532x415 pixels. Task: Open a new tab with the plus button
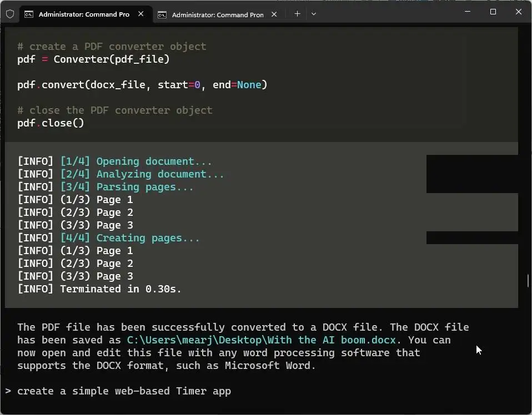coord(297,14)
